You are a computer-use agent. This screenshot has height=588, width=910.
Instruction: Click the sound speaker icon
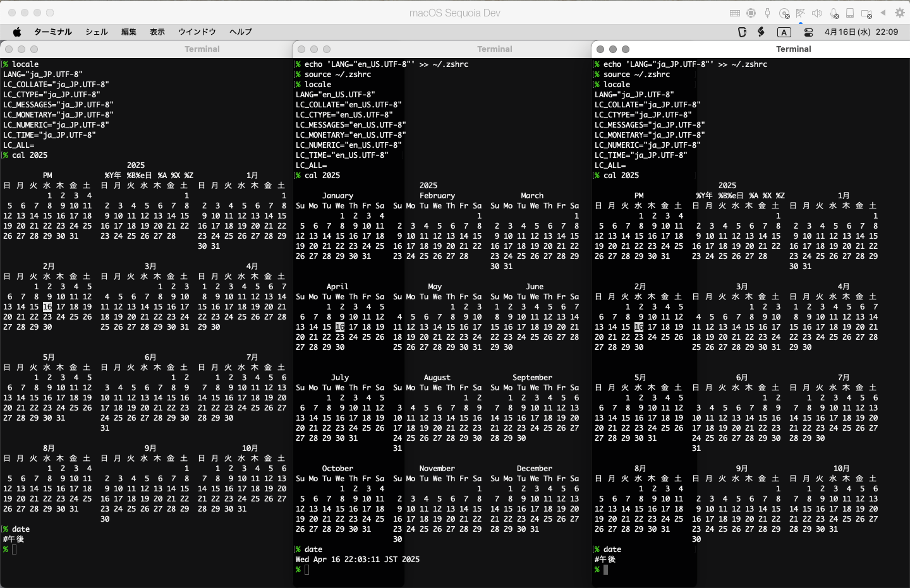click(817, 13)
